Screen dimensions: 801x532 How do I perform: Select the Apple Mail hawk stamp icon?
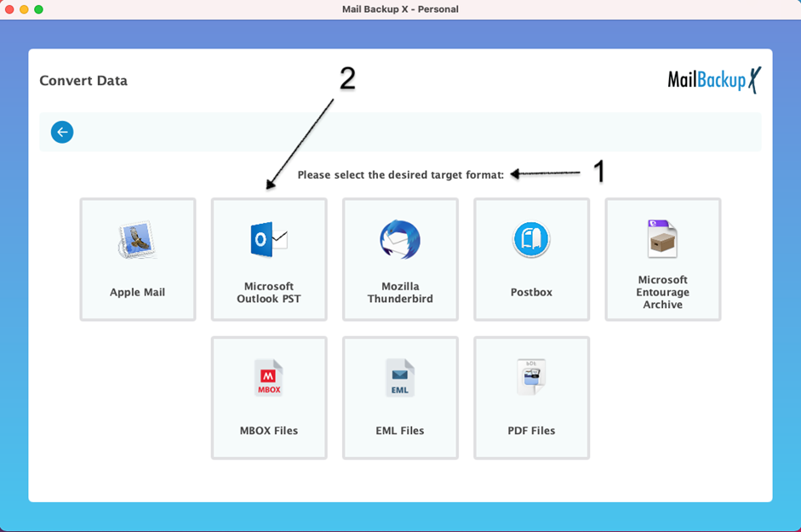coord(137,240)
